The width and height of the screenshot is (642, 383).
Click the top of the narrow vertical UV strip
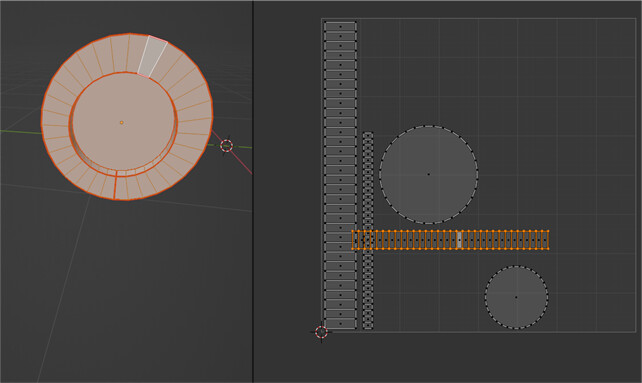point(368,134)
